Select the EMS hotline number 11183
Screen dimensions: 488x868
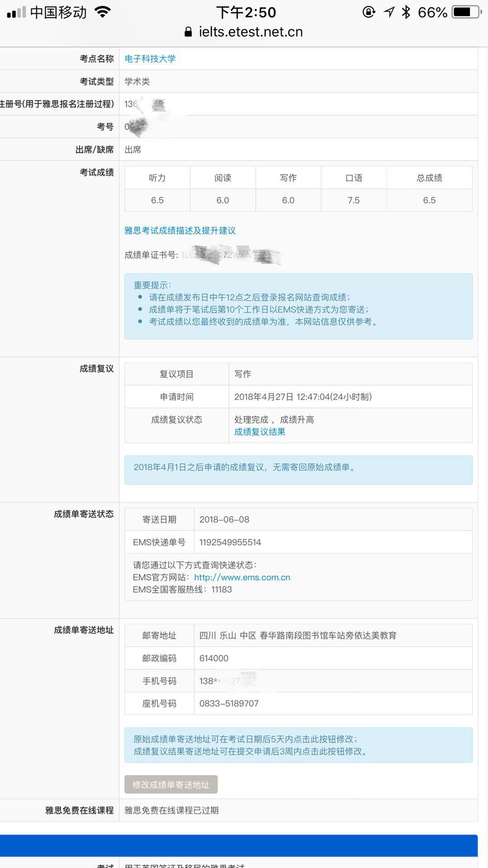221,590
